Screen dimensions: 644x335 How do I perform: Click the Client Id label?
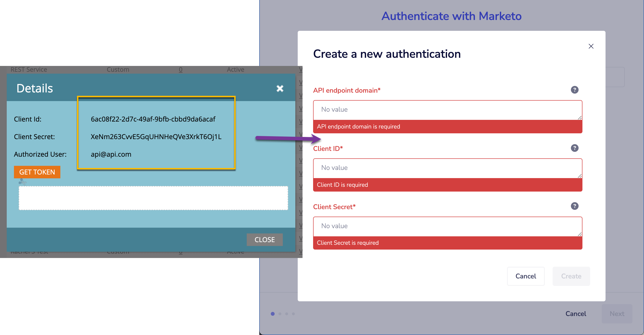28,119
